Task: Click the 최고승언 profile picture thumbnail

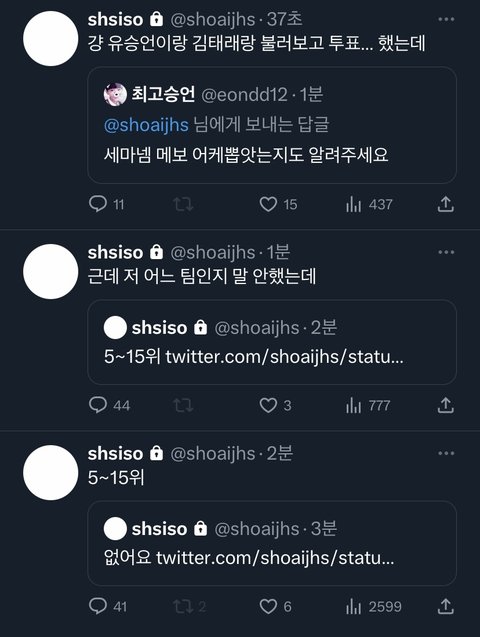Action: coord(115,95)
